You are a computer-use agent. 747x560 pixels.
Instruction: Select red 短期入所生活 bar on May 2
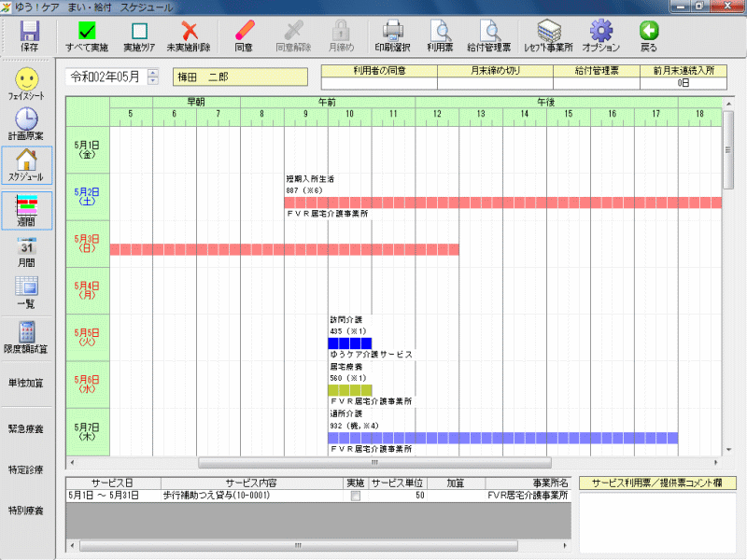pos(503,203)
